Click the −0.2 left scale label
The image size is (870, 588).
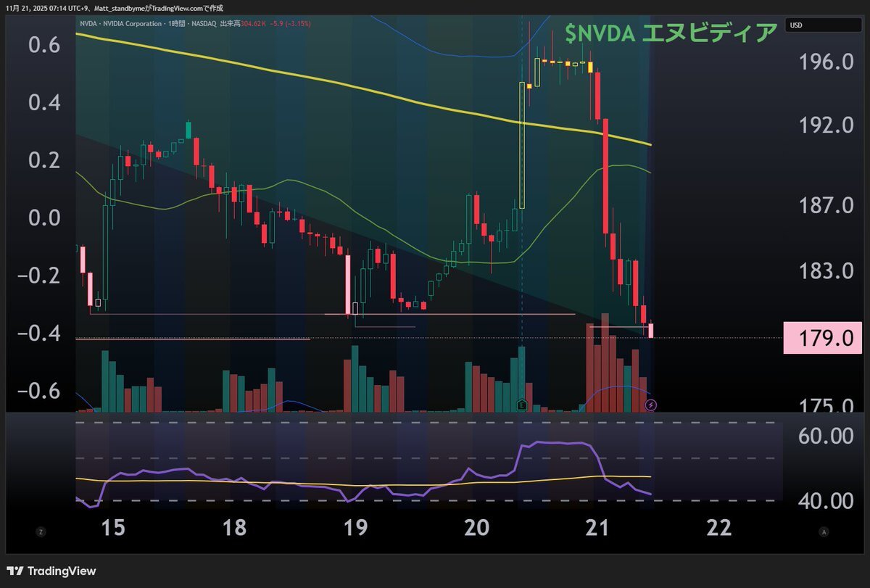(38, 276)
